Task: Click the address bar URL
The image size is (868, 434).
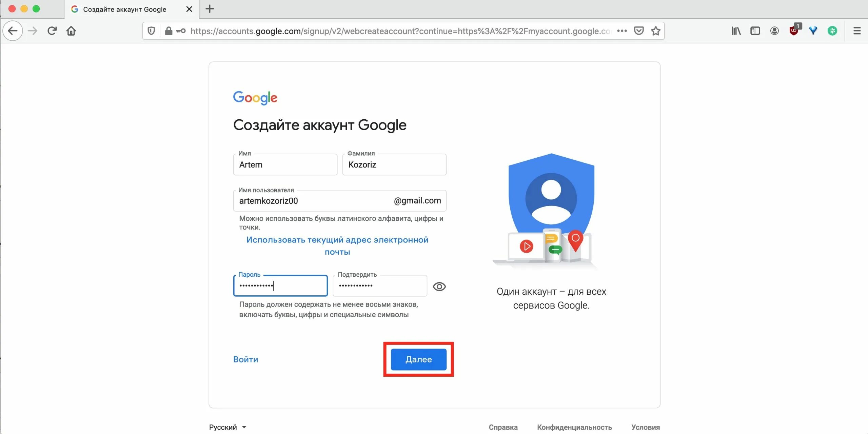Action: point(401,31)
